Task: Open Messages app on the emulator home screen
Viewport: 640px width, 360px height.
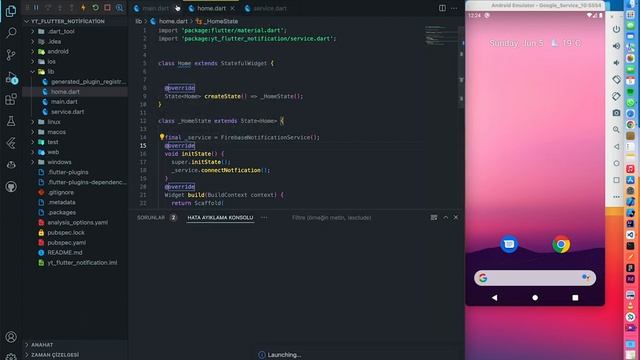Action: tap(509, 244)
